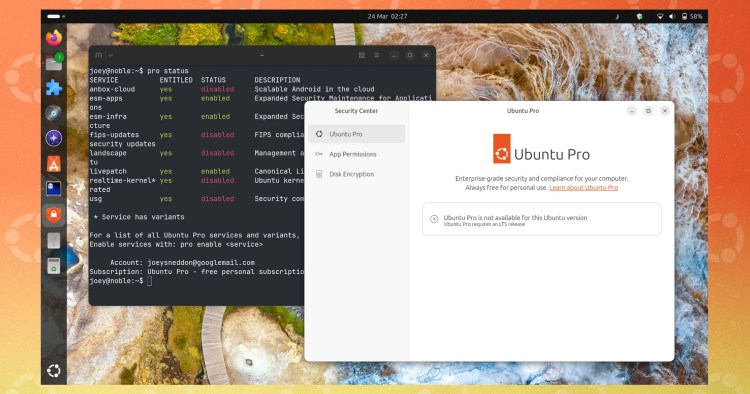This screenshot has width=750, height=394.
Task: Click 'realtime-kernel*' in terminal output
Action: point(122,180)
